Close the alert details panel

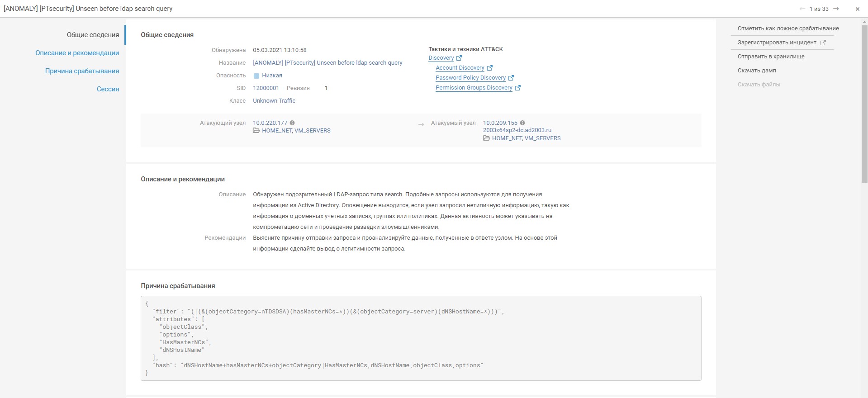click(857, 9)
